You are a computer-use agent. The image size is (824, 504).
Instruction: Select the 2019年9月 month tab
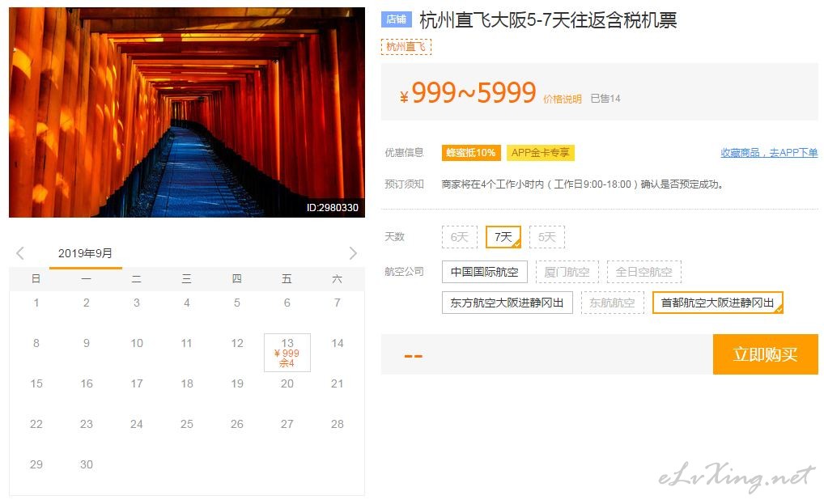coord(85,253)
